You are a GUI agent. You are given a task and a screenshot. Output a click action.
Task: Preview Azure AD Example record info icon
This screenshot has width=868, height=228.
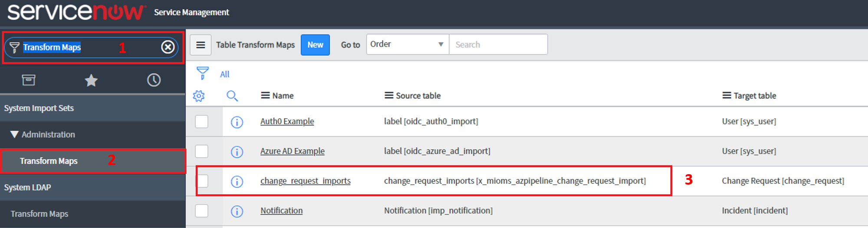(x=237, y=152)
